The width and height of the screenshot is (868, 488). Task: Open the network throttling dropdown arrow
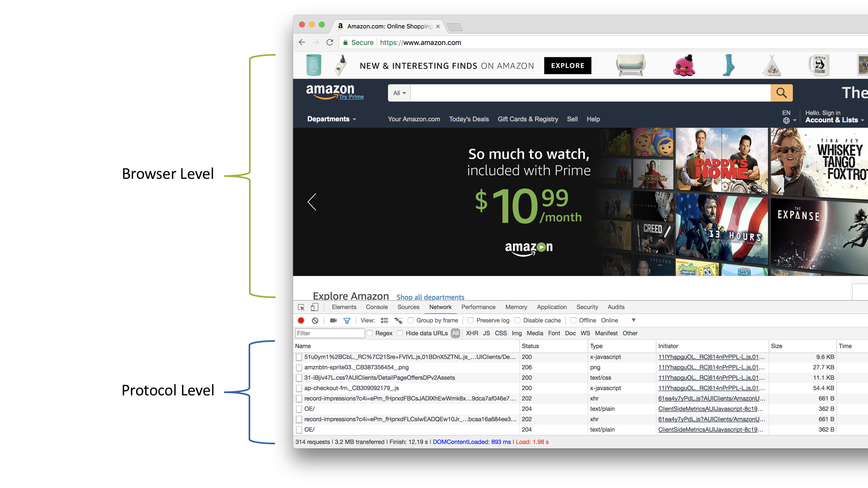[634, 320]
